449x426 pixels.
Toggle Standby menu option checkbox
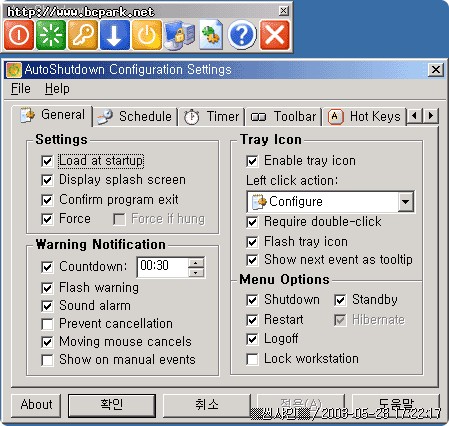pyautogui.click(x=340, y=300)
